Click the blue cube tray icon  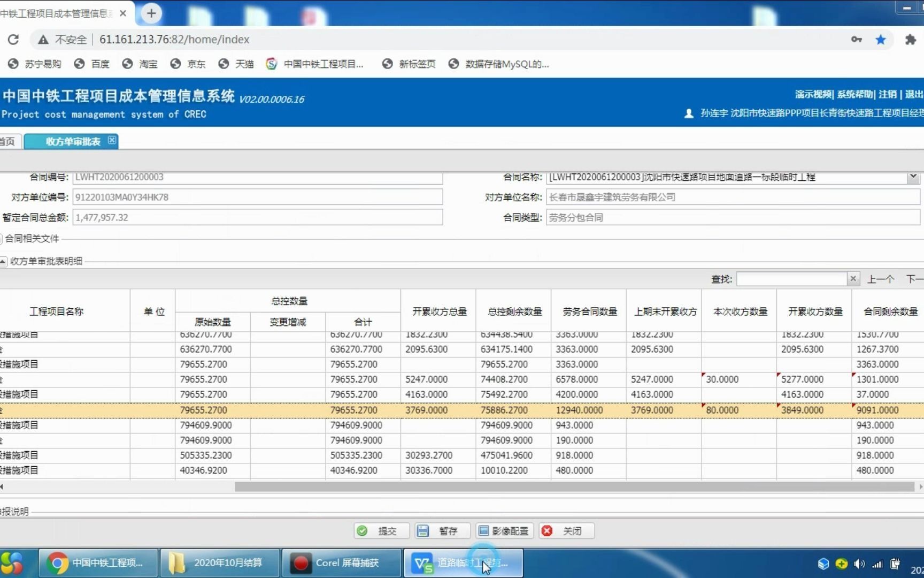(823, 564)
